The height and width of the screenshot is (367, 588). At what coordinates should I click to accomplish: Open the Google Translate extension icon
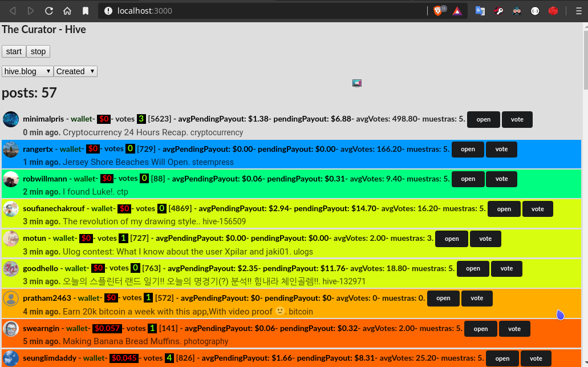[x=480, y=11]
